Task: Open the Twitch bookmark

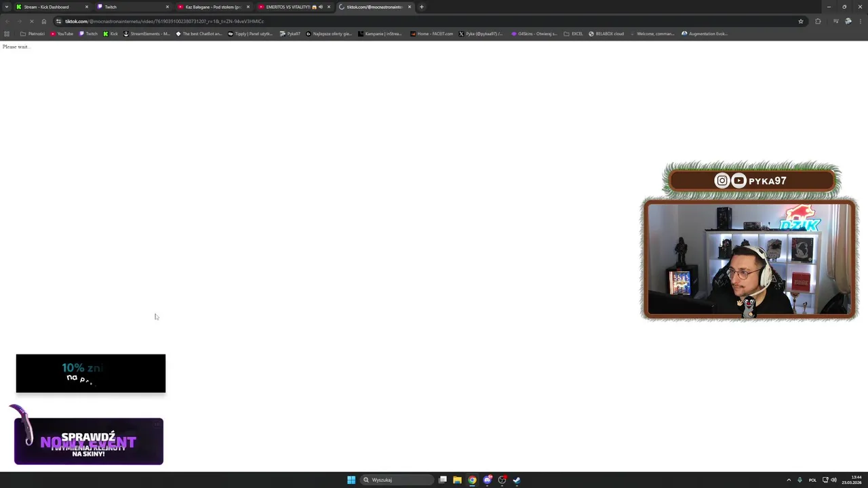Action: [x=88, y=34]
